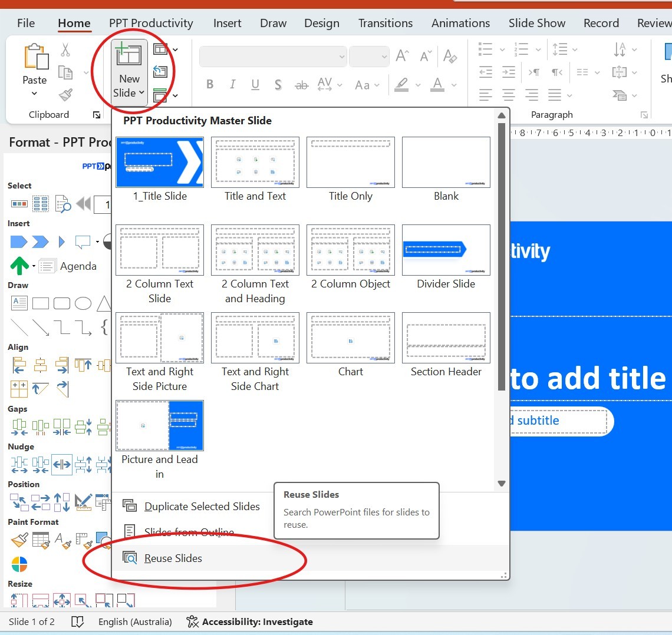Toggle Bold formatting
This screenshot has width=672, height=635.
click(210, 84)
